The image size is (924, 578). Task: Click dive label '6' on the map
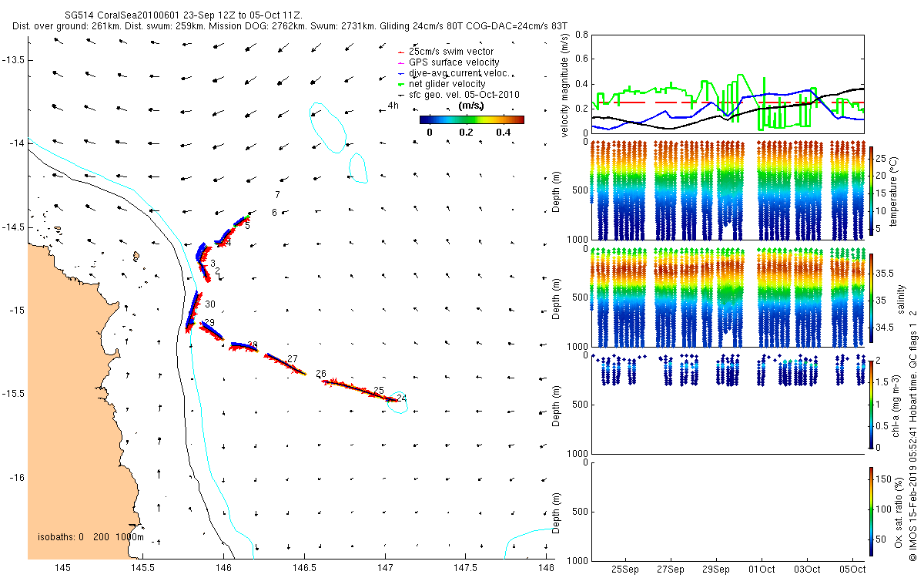pos(274,212)
